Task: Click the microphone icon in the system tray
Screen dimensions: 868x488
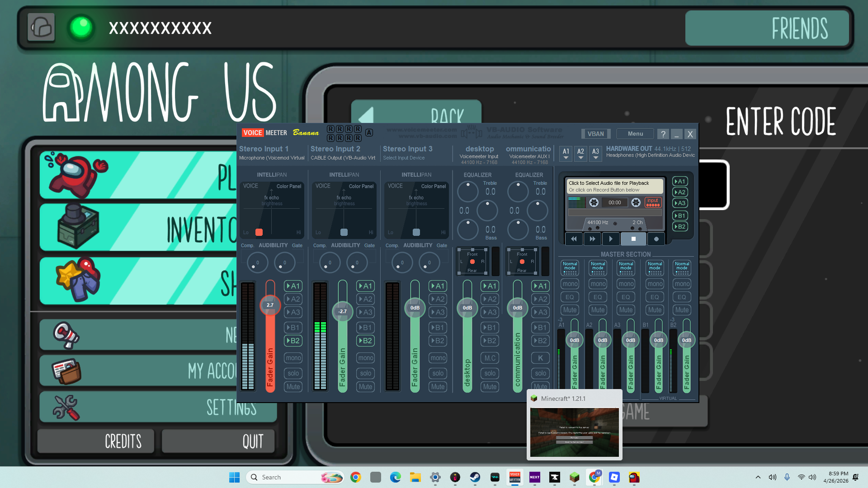Action: (x=787, y=477)
